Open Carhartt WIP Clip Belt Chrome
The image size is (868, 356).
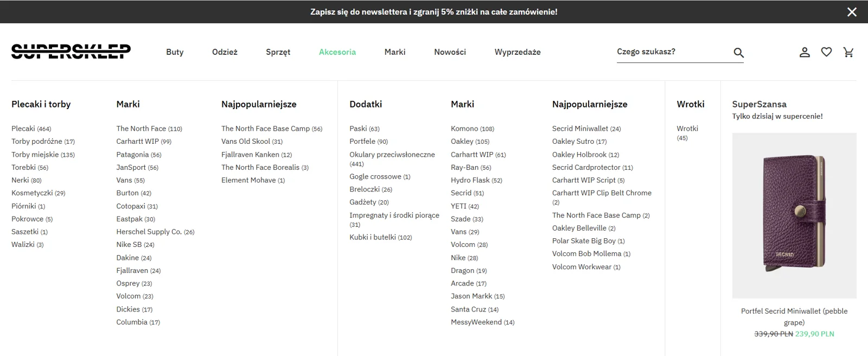(602, 198)
